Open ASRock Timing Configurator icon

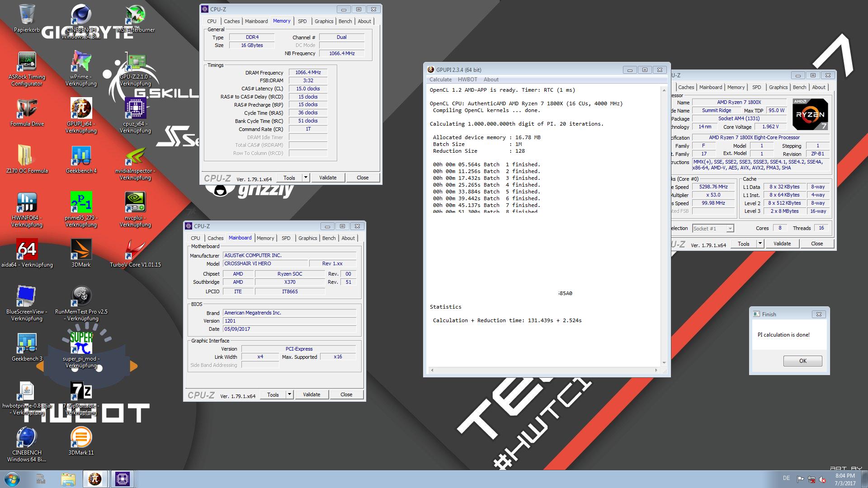pos(27,69)
